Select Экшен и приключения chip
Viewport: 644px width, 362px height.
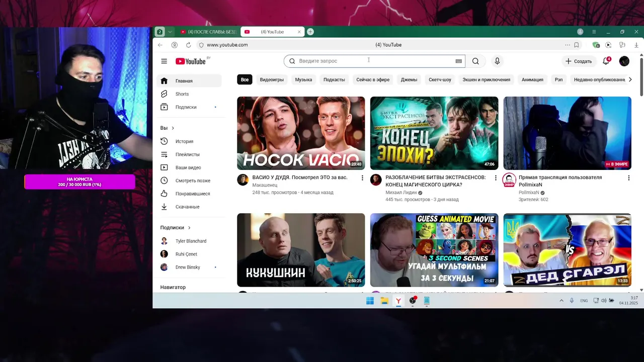click(x=487, y=79)
